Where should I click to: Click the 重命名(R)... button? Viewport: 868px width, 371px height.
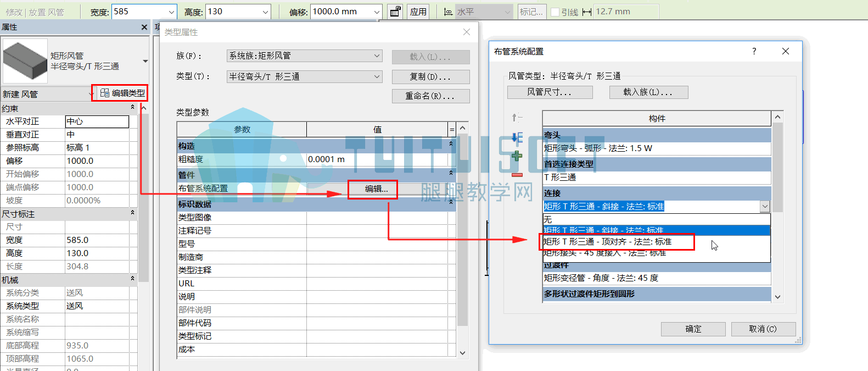click(x=430, y=96)
